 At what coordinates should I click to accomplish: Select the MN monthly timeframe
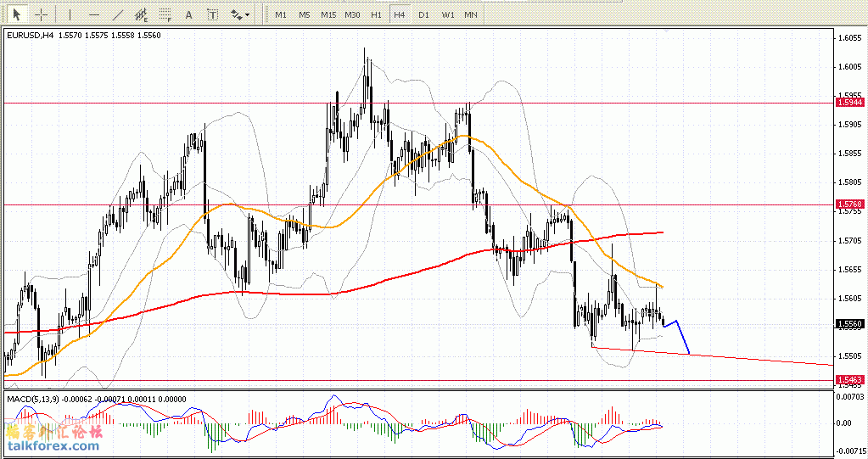(x=470, y=14)
